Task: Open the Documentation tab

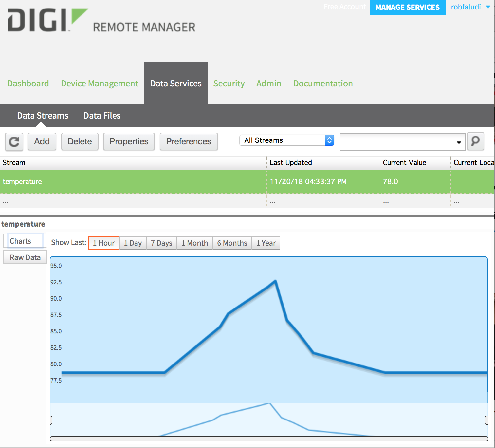Action: pyautogui.click(x=323, y=84)
